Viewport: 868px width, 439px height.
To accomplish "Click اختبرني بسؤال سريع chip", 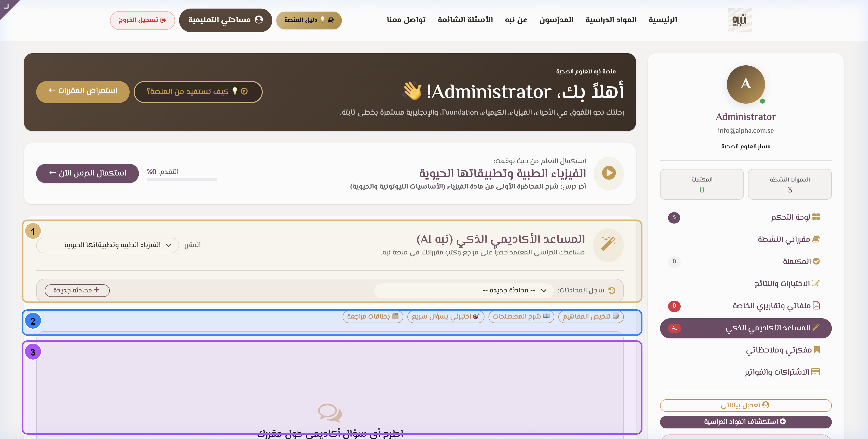I will tap(446, 317).
